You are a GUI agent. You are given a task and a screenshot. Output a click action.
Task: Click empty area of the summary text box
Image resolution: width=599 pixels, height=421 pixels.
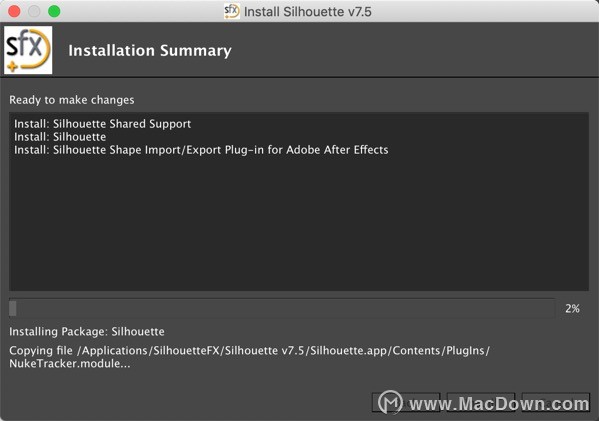coord(299,225)
